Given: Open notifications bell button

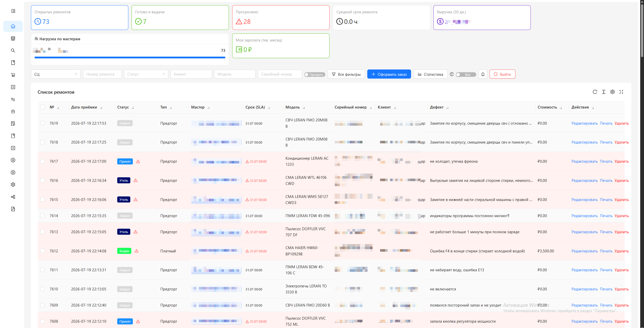Looking at the screenshot, I should click(483, 74).
